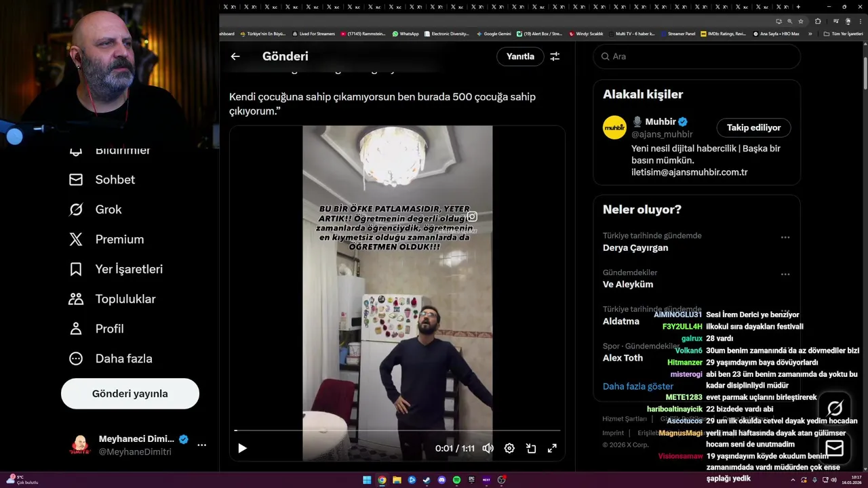Viewport: 868px width, 488px height.
Task: Open the Ve Aleyküm trend
Action: (x=628, y=285)
